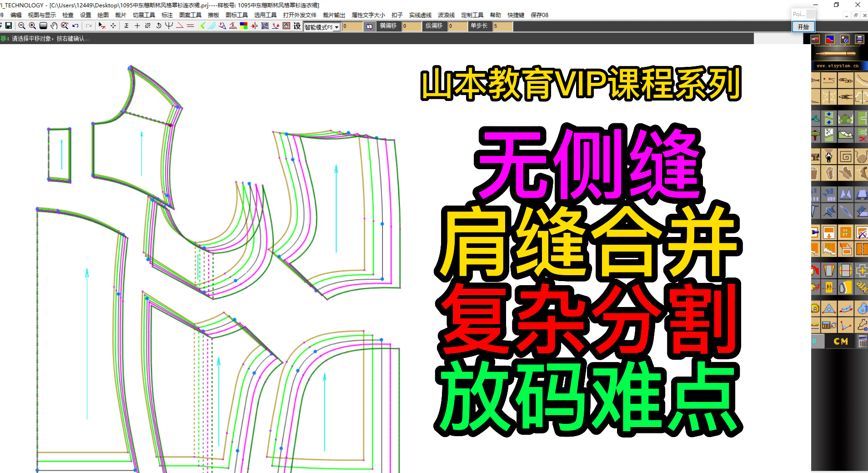Click the field before 横偏移 label
Viewport: 868px width, 473px height.
(x=352, y=26)
